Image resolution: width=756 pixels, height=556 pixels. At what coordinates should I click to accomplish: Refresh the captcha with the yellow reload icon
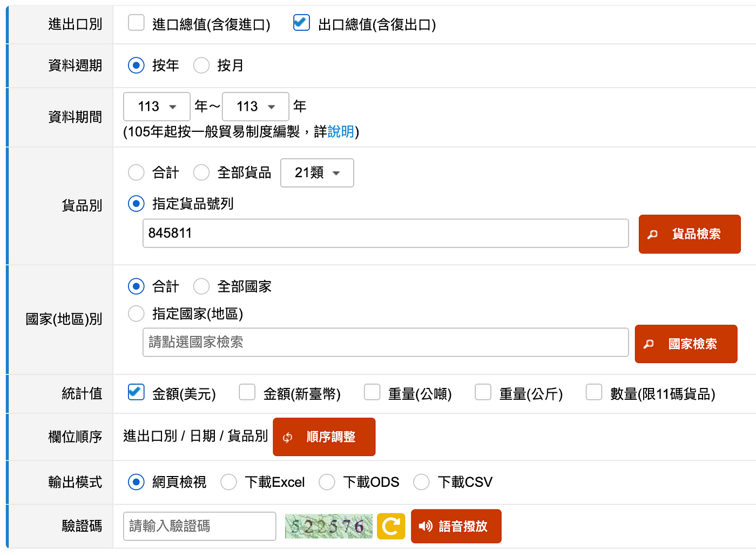click(x=390, y=526)
